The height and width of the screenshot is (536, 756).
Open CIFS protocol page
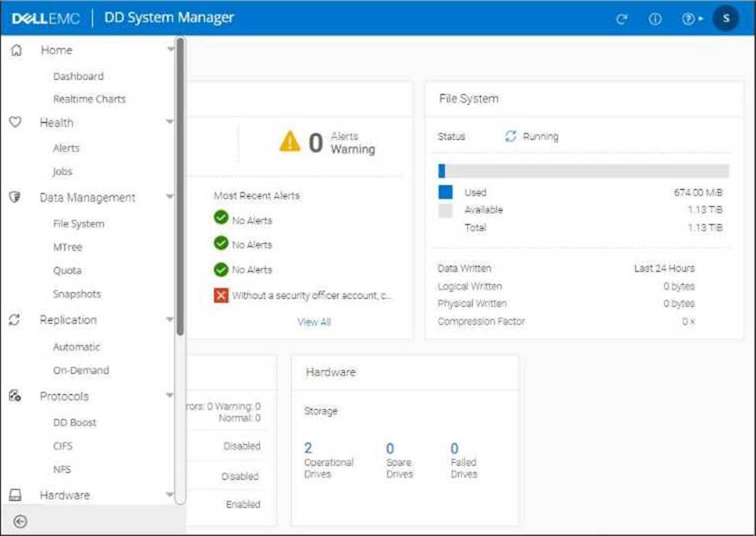tap(63, 446)
